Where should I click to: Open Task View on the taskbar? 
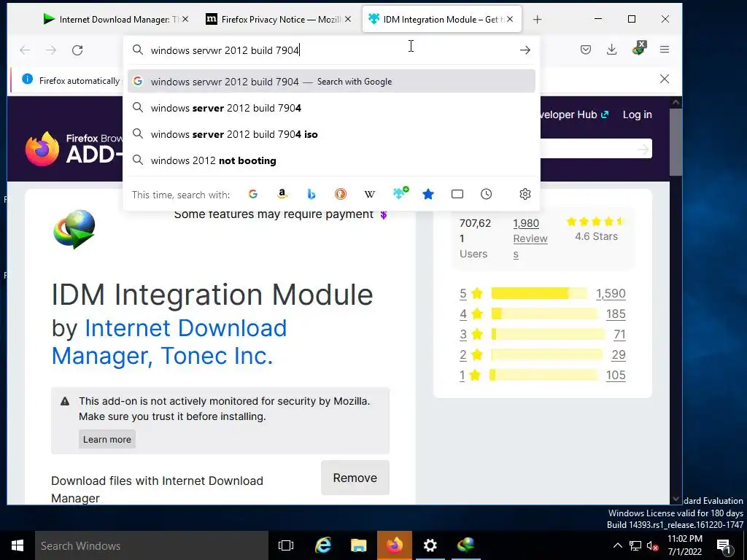click(286, 545)
